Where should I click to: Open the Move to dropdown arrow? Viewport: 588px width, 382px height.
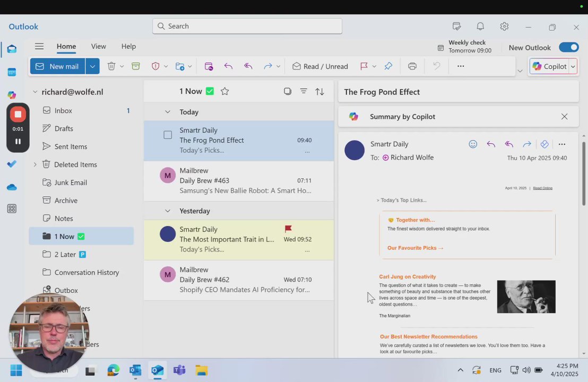coord(190,67)
